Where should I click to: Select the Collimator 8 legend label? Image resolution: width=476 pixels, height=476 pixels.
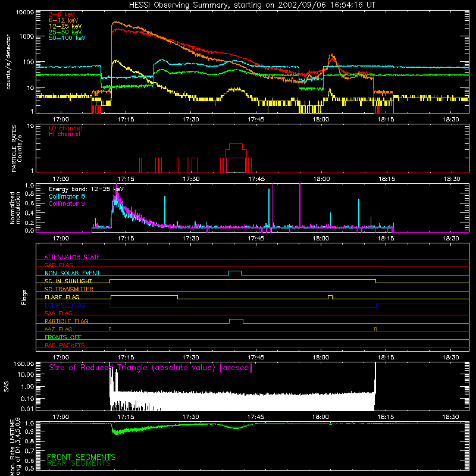pos(67,196)
